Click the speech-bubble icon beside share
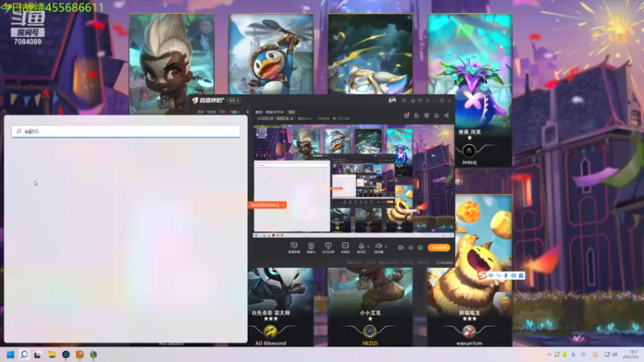Screen dimensions: 644x362 (436, 115)
